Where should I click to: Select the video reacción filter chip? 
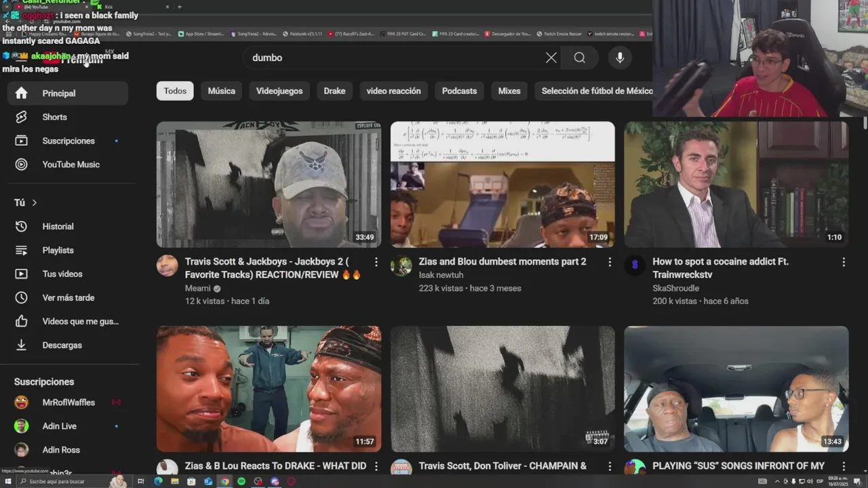393,91
